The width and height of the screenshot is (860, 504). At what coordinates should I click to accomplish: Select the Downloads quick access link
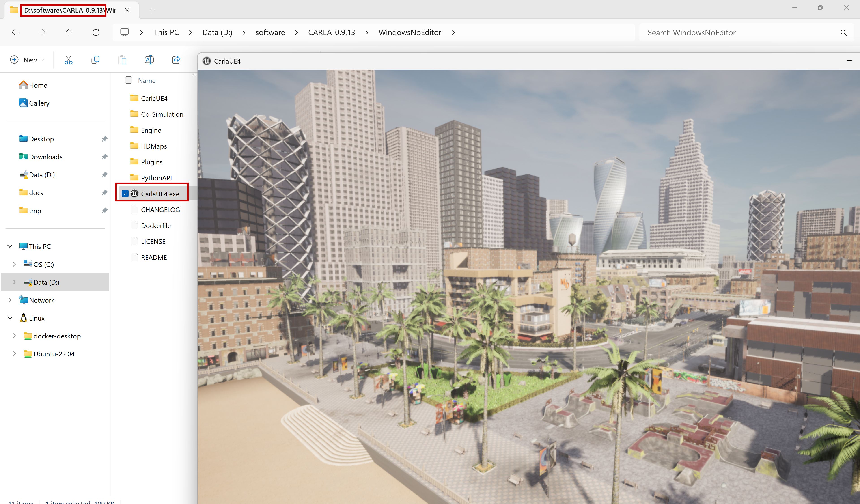46,157
